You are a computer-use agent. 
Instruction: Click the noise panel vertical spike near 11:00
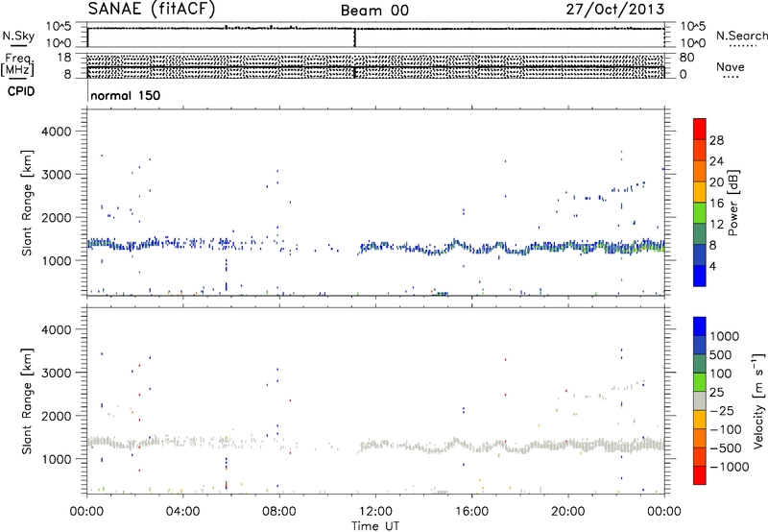point(354,37)
